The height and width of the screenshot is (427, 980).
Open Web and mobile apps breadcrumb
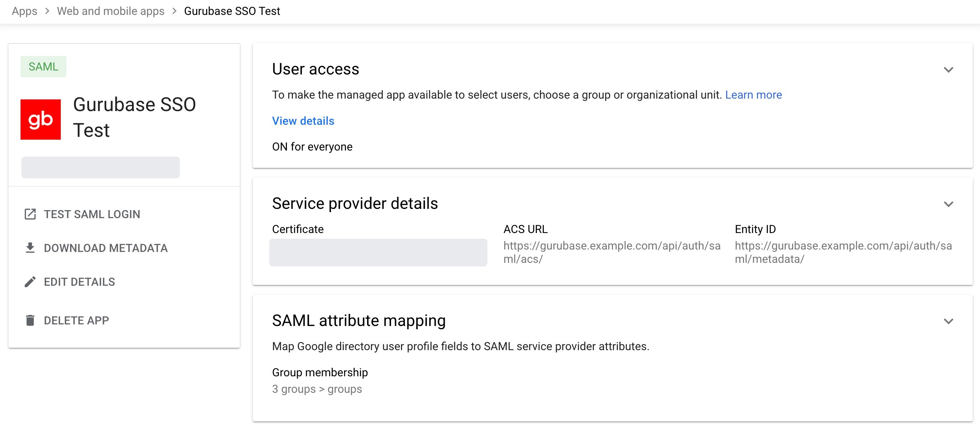pos(111,11)
